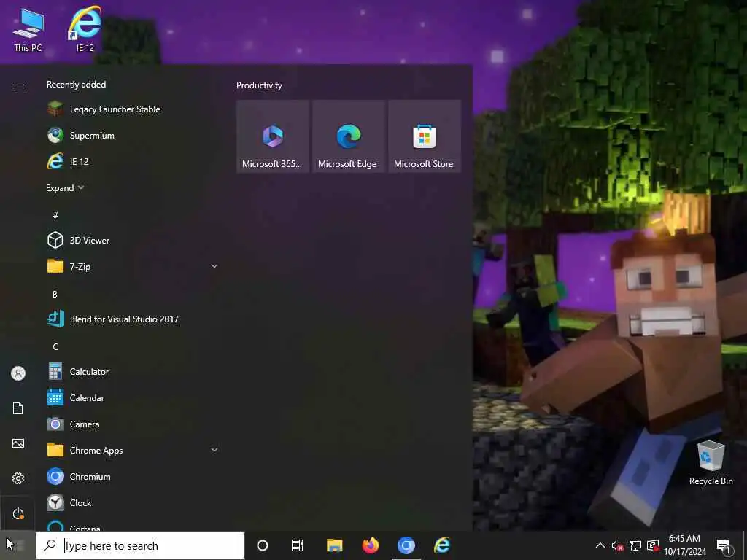Open Cortana circle on the taskbar

click(x=263, y=545)
